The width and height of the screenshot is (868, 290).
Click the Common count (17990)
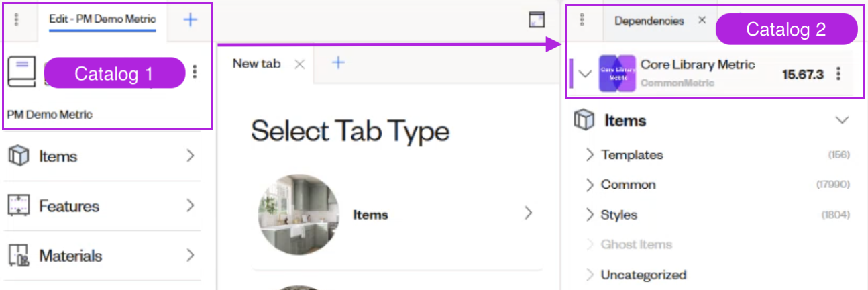click(x=833, y=185)
